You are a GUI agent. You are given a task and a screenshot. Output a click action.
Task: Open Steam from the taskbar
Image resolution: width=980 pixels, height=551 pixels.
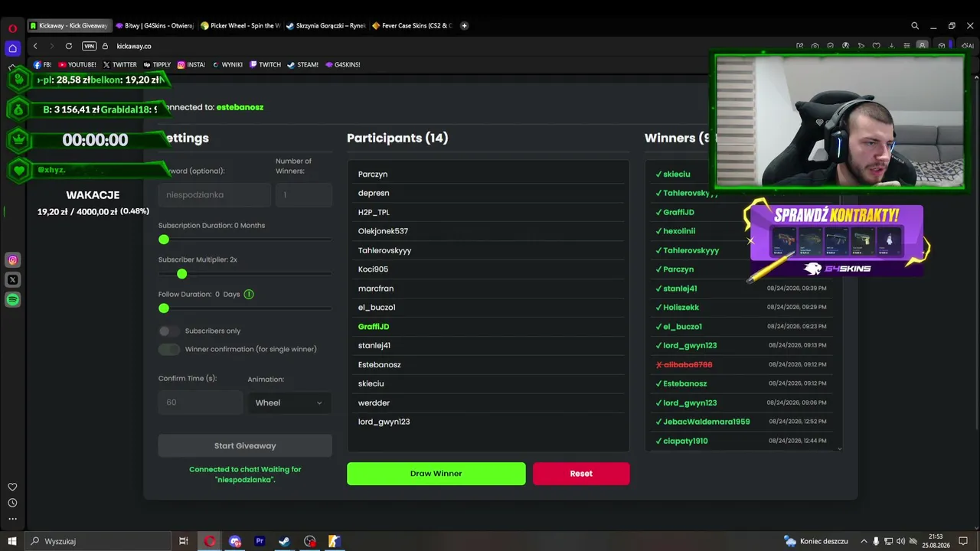pyautogui.click(x=284, y=541)
